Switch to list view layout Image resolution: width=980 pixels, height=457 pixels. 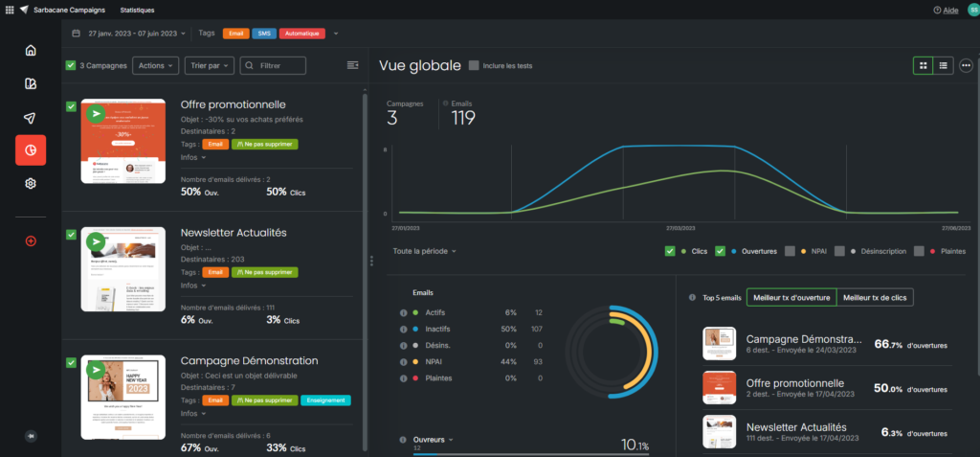coord(943,66)
